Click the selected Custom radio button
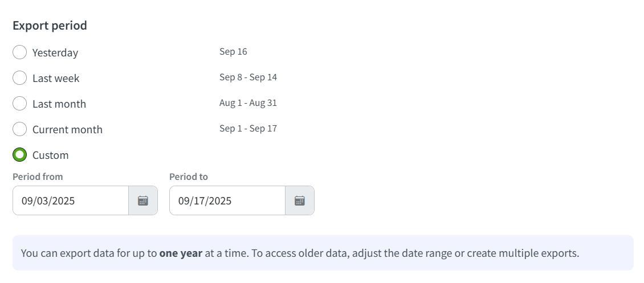Image resolution: width=644 pixels, height=283 pixels. (19, 155)
